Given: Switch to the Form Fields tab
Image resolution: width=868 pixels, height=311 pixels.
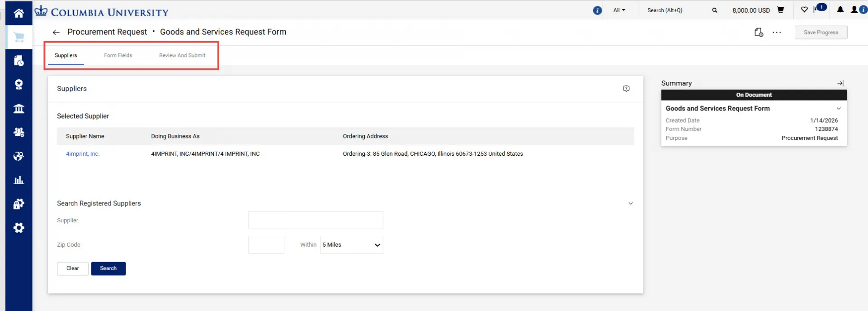Looking at the screenshot, I should point(118,55).
